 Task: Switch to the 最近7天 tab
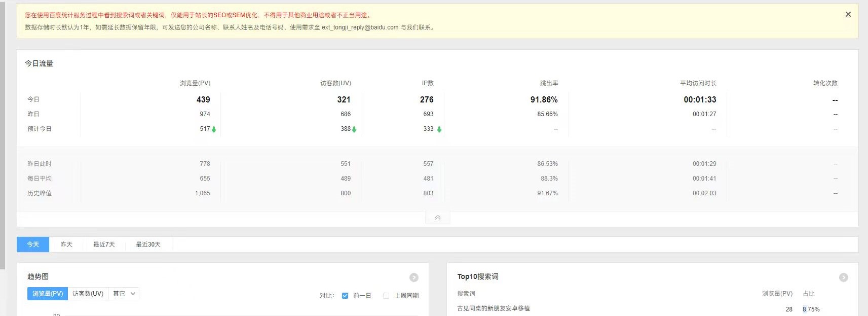[104, 244]
